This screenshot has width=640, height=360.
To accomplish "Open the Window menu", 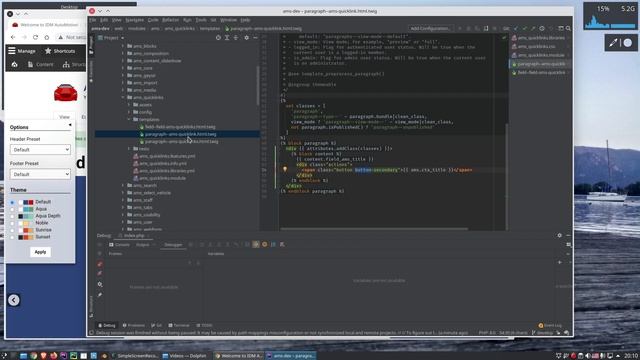I will [x=228, y=20].
